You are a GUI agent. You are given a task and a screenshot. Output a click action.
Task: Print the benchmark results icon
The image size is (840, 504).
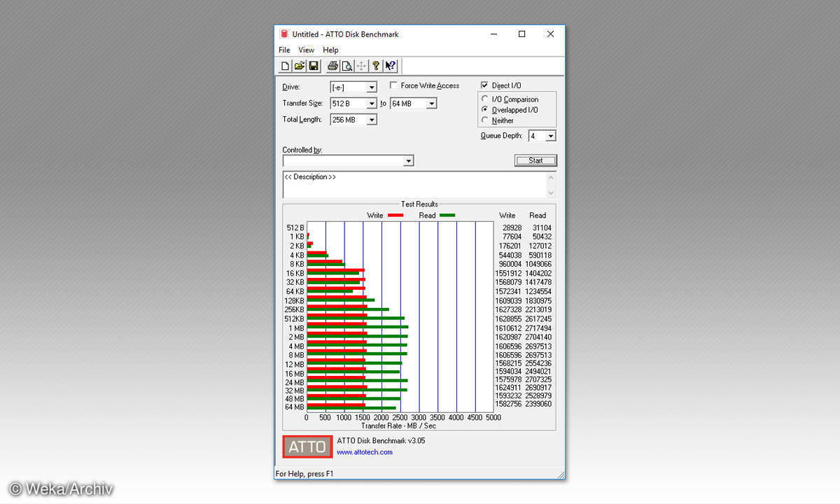click(333, 66)
